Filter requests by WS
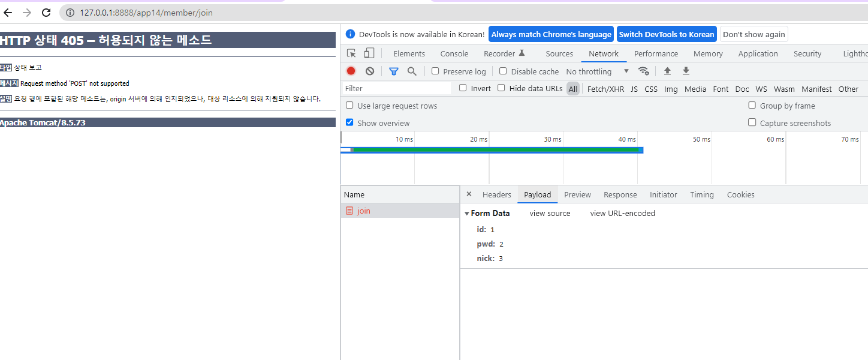 (761, 89)
